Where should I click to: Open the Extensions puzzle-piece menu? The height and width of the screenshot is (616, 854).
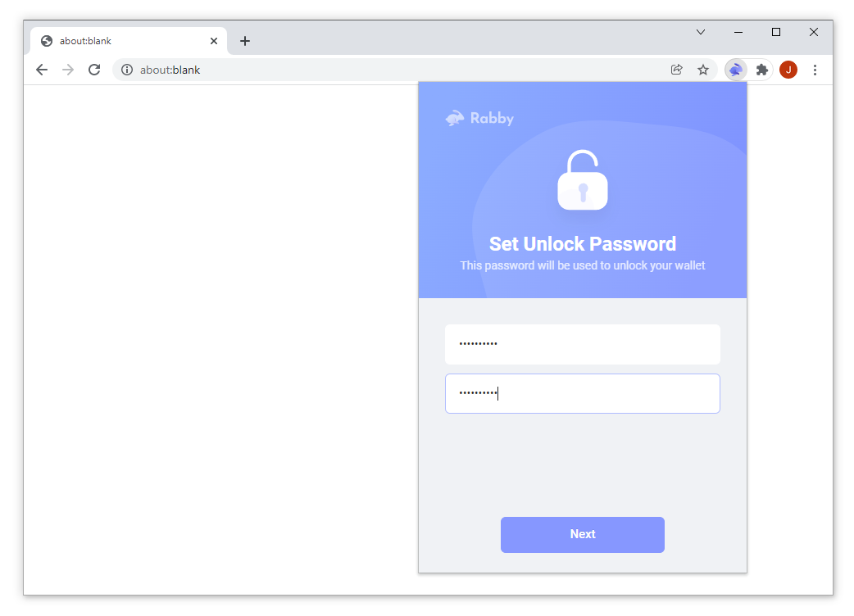(x=762, y=70)
